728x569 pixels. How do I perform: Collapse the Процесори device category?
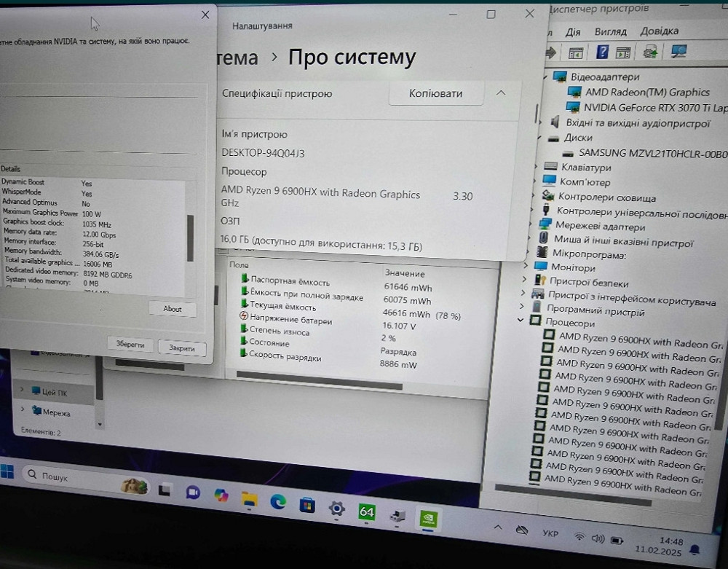tap(520, 321)
